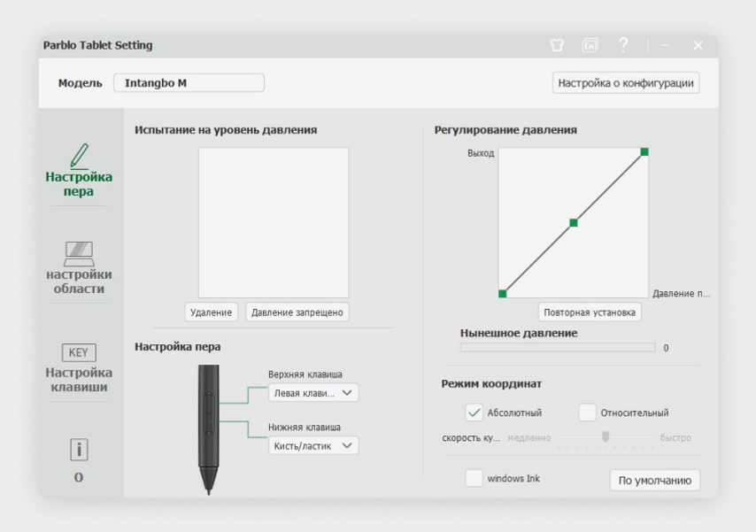Select the middle pressure curve point
This screenshot has height=532, width=756.
point(574,223)
